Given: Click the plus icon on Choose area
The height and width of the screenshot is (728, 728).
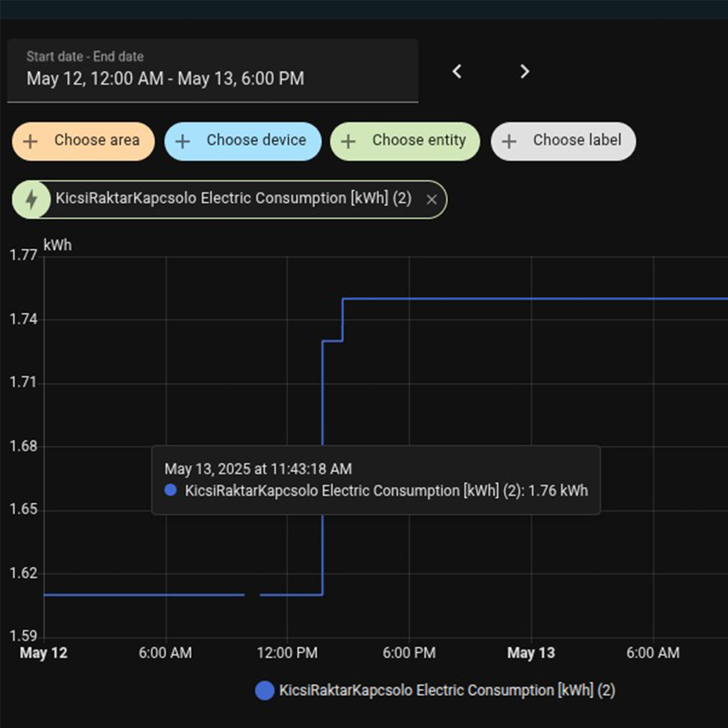Looking at the screenshot, I should pos(30,141).
